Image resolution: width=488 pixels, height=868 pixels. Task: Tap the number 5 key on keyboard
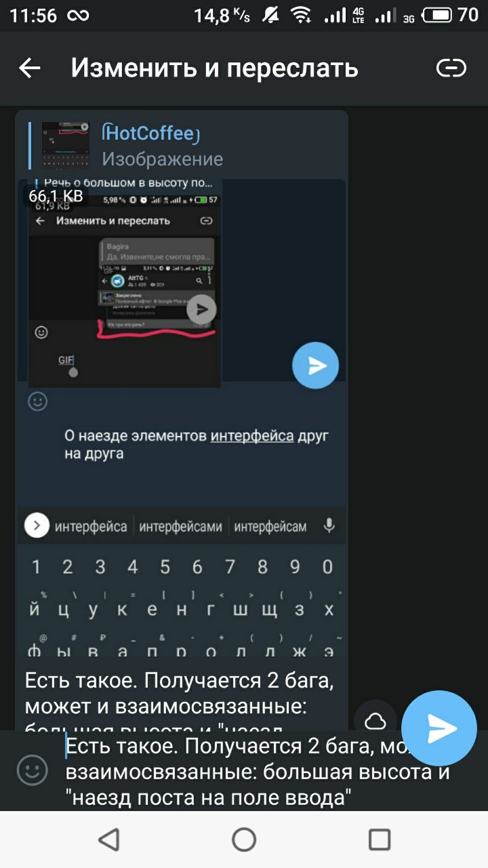(x=165, y=566)
